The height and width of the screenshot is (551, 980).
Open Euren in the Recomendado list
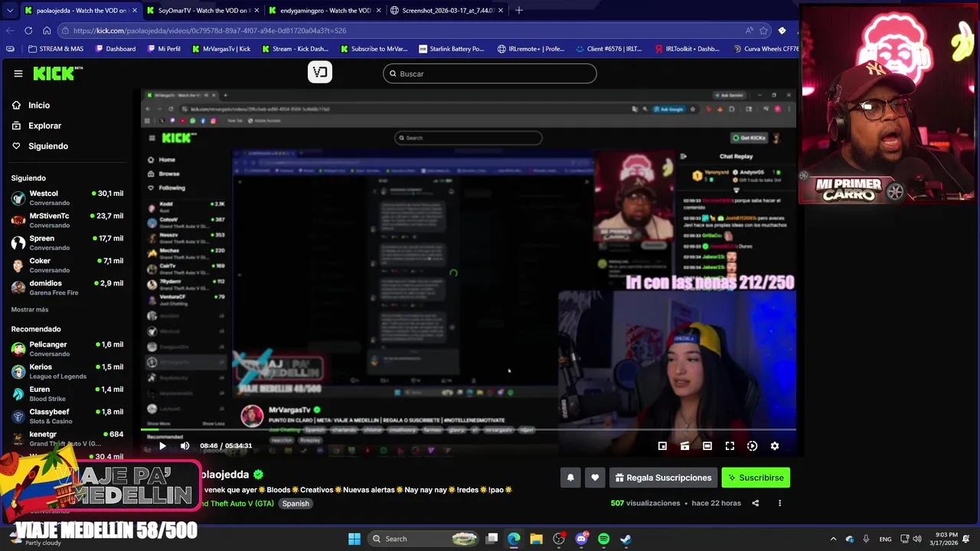point(67,393)
